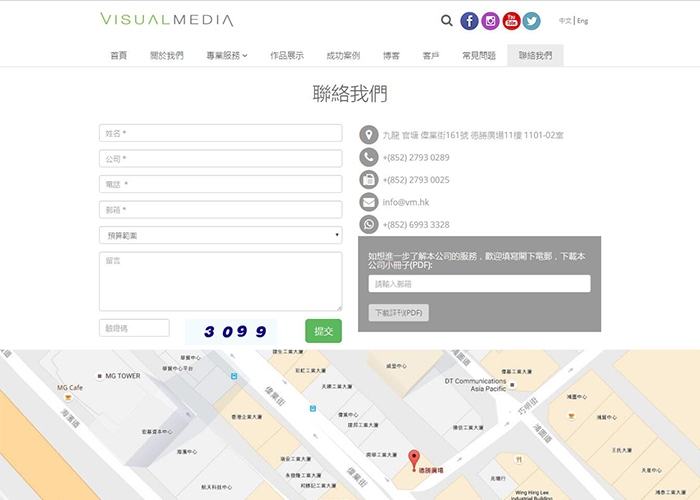Click the email envelope icon

[368, 202]
